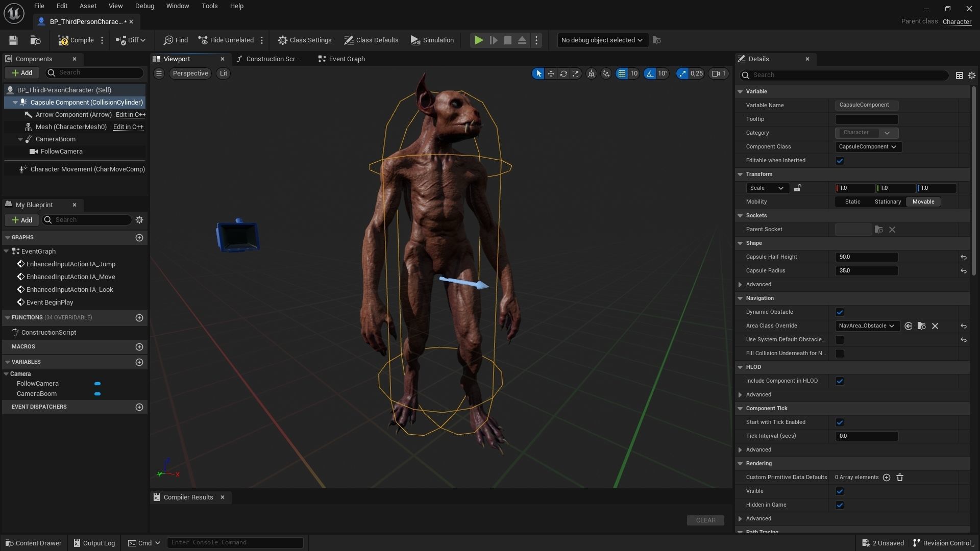
Task: Open Area Class Override dropdown
Action: click(867, 326)
